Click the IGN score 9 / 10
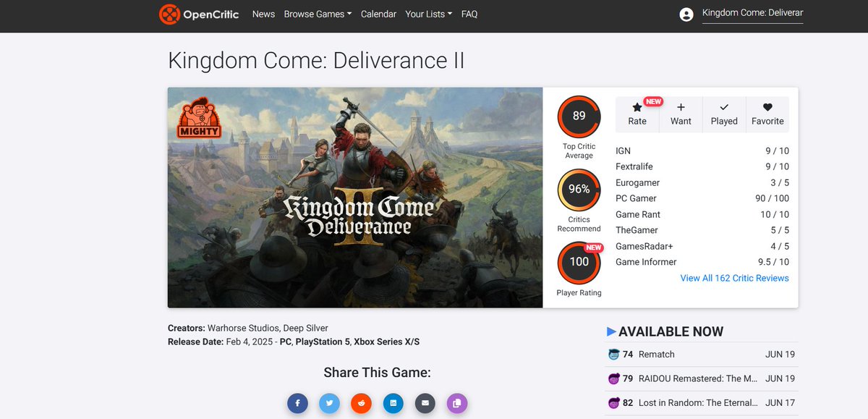Screen dimensions: 868x419 pyautogui.click(x=778, y=151)
